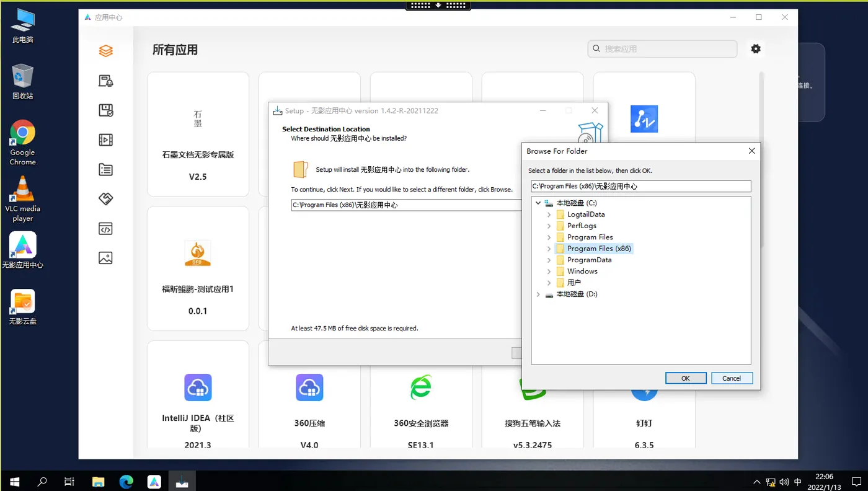Open the document list sidebar icon
This screenshot has height=491, width=868.
pyautogui.click(x=106, y=169)
